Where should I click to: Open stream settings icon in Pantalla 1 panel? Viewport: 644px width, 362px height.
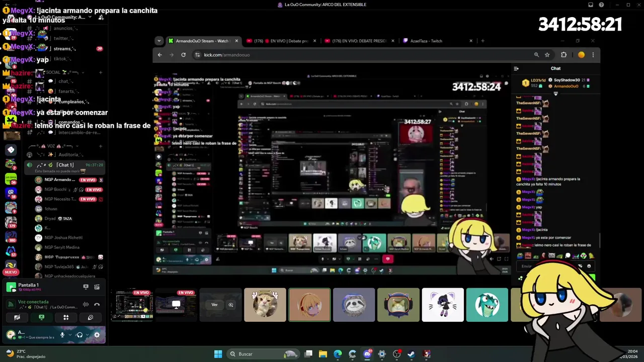[97, 287]
